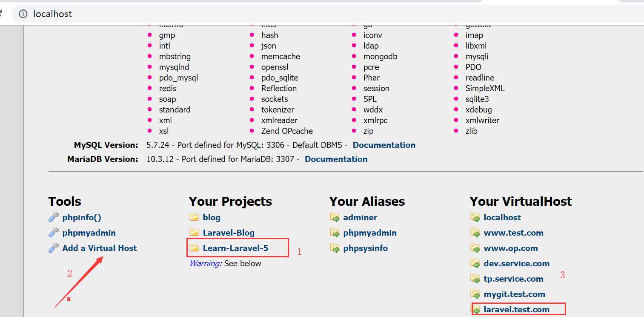Click the MariaDB Version label
Image resolution: width=644 pixels, height=317 pixels.
[103, 159]
